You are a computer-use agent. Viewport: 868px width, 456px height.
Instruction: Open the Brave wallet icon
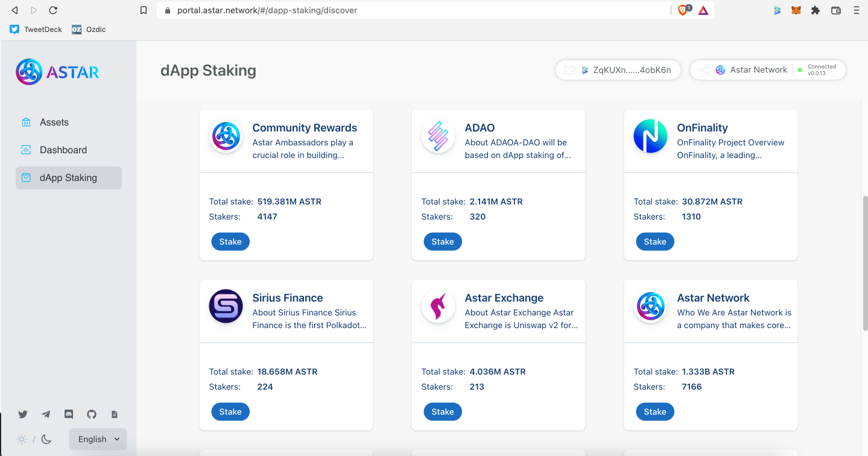pos(836,10)
